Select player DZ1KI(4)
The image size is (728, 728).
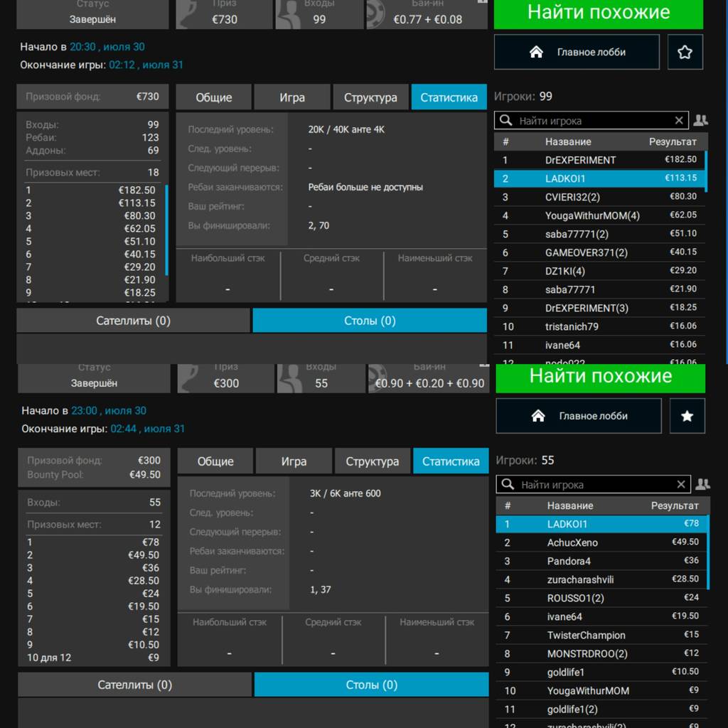point(599,271)
